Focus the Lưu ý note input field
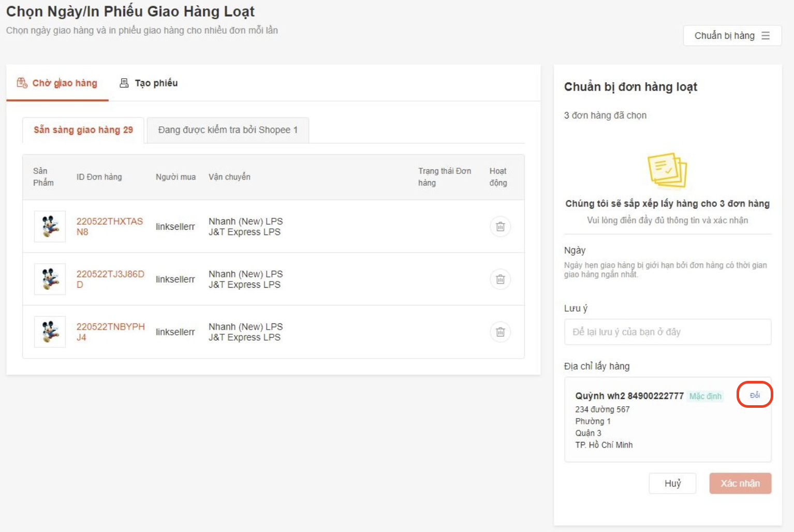The width and height of the screenshot is (794, 532). (667, 332)
